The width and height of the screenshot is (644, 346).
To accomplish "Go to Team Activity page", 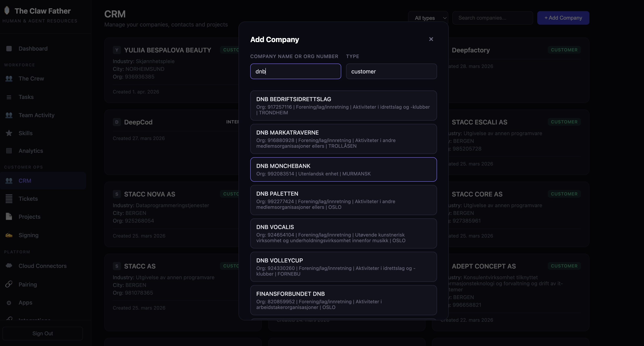I will coord(37,115).
